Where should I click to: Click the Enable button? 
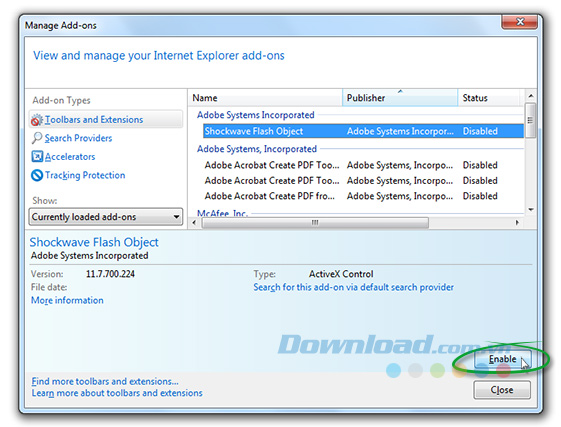pyautogui.click(x=503, y=359)
